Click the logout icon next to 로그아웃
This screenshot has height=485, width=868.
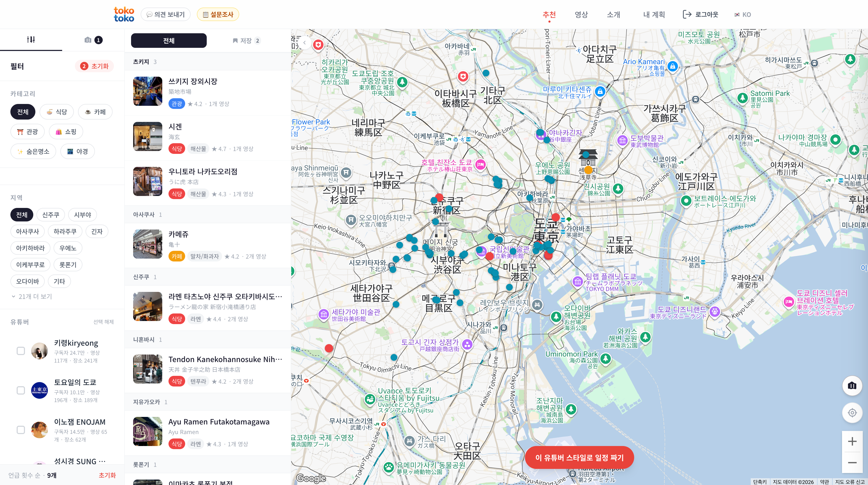687,14
